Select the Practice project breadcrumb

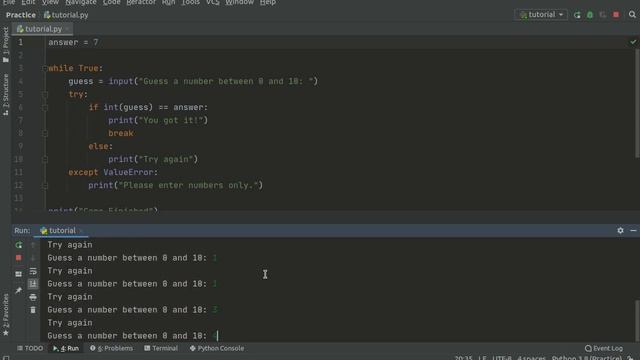click(x=21, y=15)
